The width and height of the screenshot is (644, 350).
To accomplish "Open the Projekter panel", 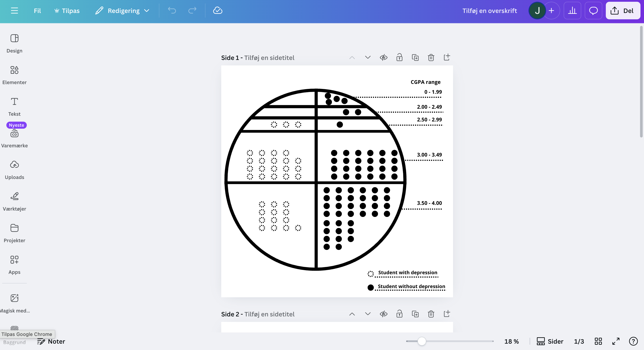I will (14, 232).
